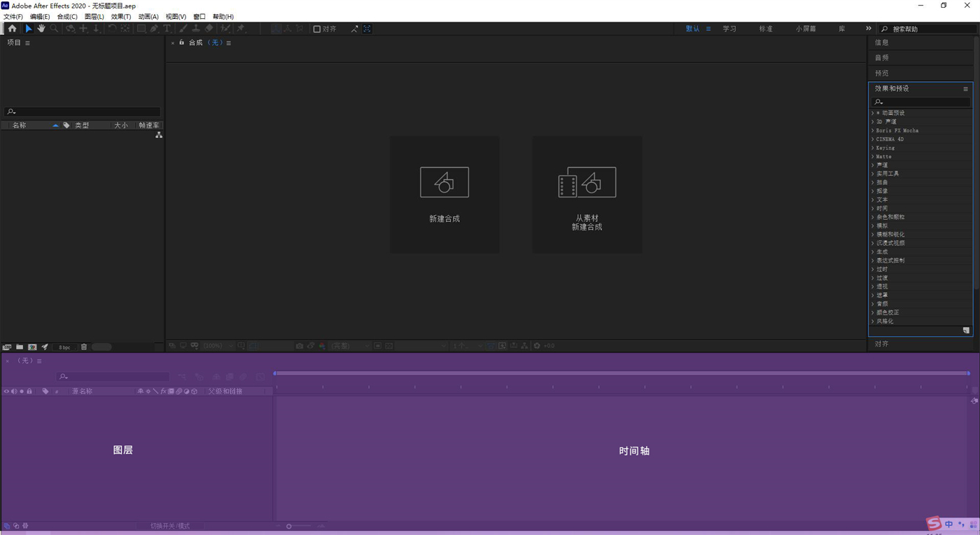Open the 项目 panel menu icon
The height and width of the screenshot is (535, 980).
coord(27,43)
